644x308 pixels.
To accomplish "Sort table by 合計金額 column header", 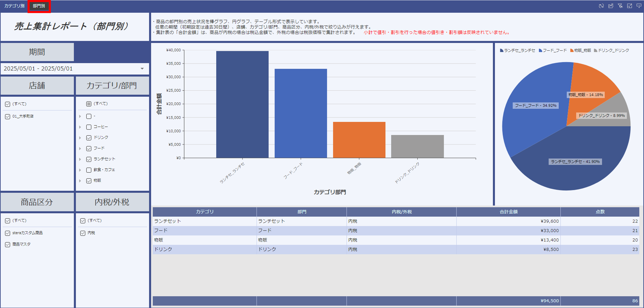I will pyautogui.click(x=508, y=212).
